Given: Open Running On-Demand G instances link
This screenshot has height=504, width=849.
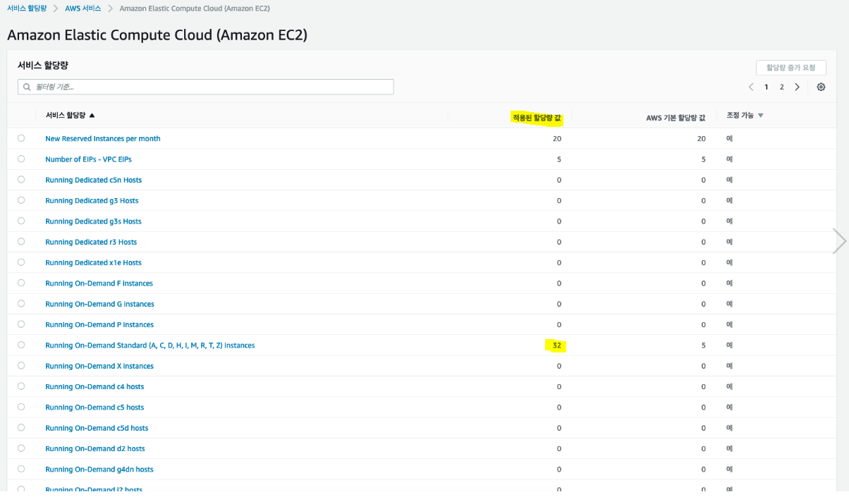Looking at the screenshot, I should [99, 304].
